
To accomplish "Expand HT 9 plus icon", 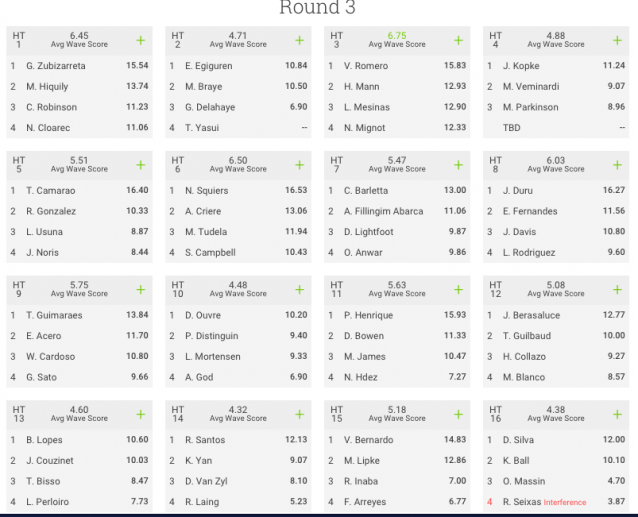I will click(x=140, y=290).
